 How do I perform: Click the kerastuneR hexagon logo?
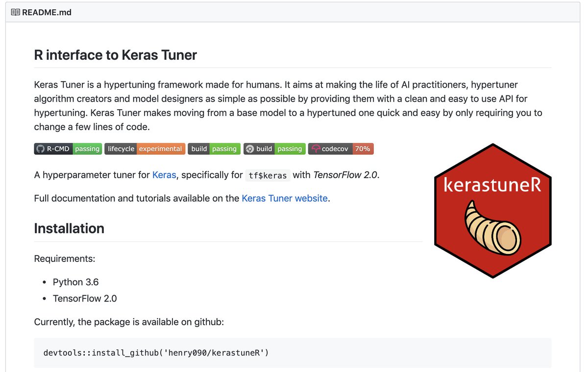(x=493, y=211)
